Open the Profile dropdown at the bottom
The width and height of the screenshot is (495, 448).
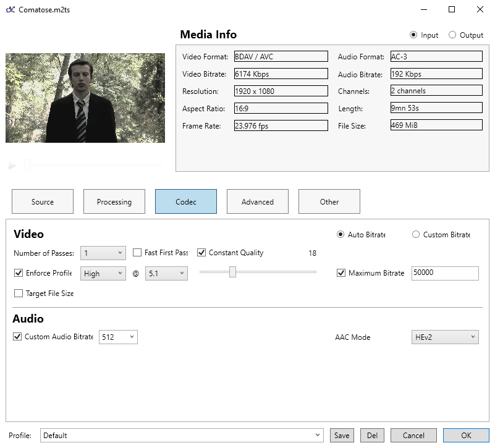[x=182, y=436]
